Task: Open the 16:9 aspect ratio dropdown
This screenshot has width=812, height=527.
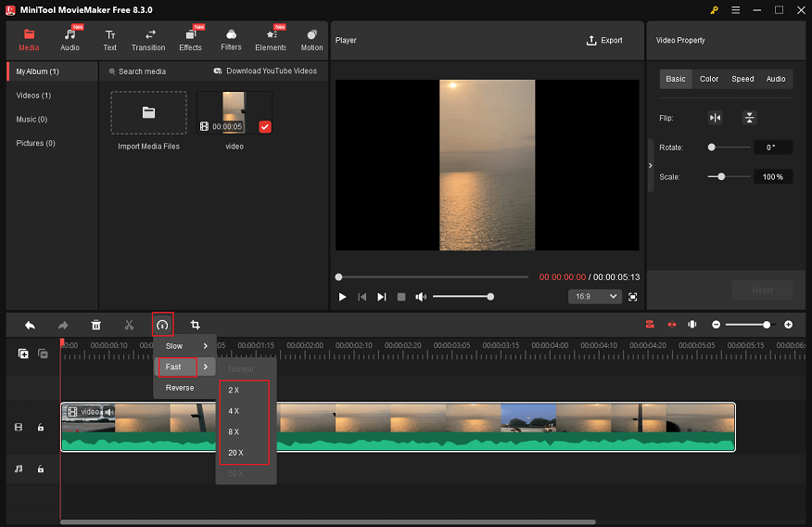Action: coord(595,296)
